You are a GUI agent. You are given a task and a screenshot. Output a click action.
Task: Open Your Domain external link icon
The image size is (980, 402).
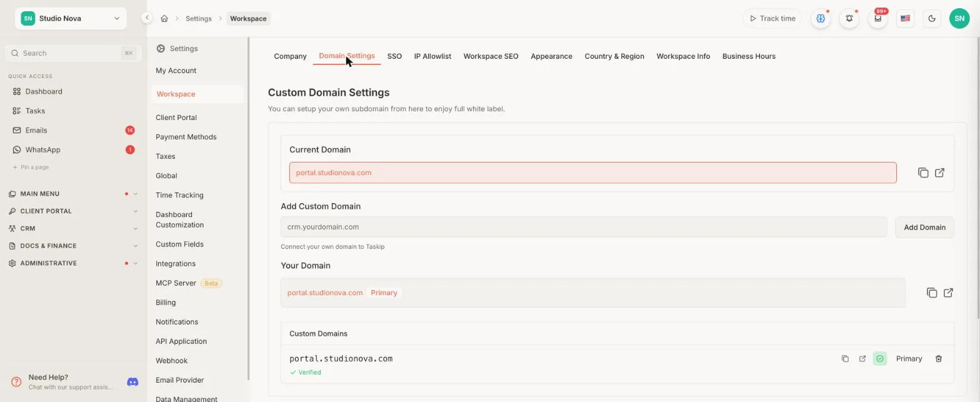point(949,293)
